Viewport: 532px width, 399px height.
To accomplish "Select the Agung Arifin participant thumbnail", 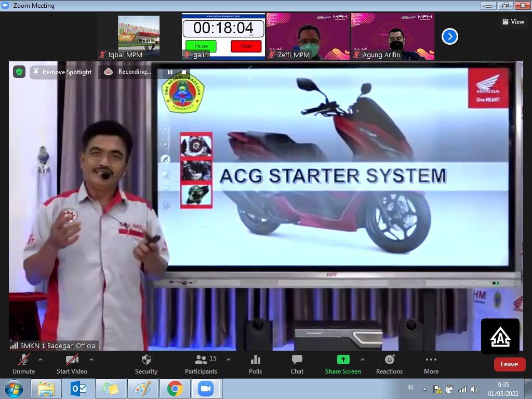I will click(x=393, y=36).
